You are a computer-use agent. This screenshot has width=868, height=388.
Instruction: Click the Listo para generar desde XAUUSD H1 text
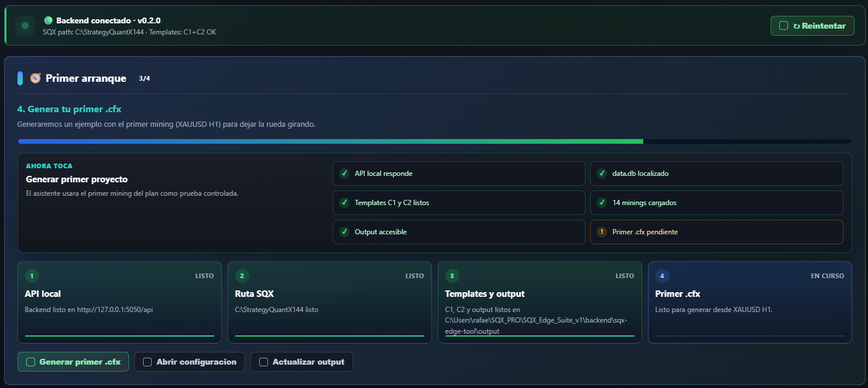[x=714, y=310]
